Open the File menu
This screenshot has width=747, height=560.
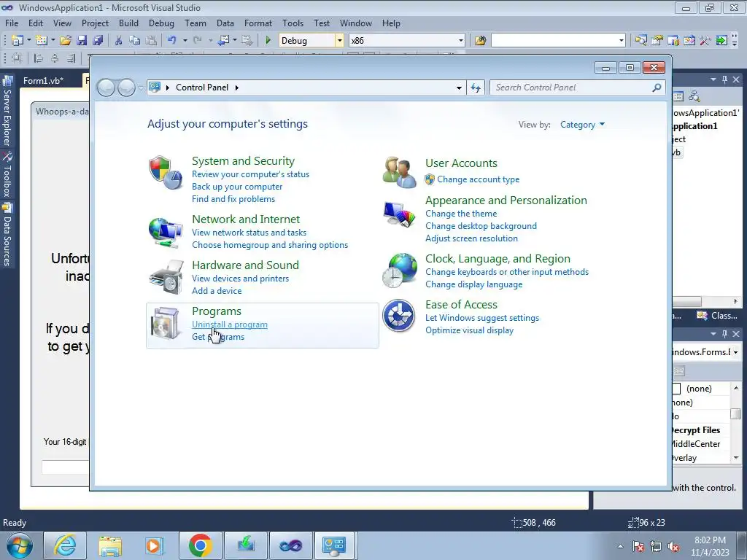point(12,23)
